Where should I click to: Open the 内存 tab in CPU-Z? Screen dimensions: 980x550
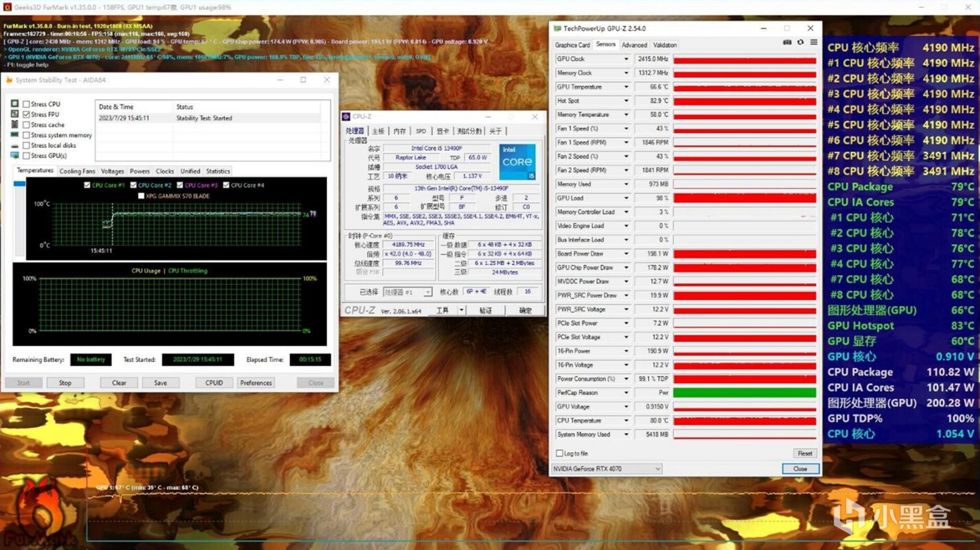(400, 131)
